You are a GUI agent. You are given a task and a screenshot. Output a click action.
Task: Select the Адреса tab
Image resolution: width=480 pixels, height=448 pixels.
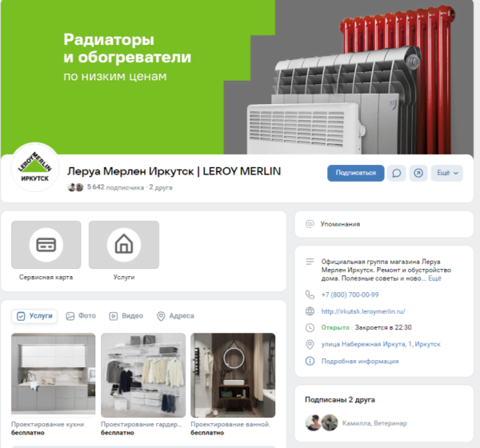(x=175, y=316)
